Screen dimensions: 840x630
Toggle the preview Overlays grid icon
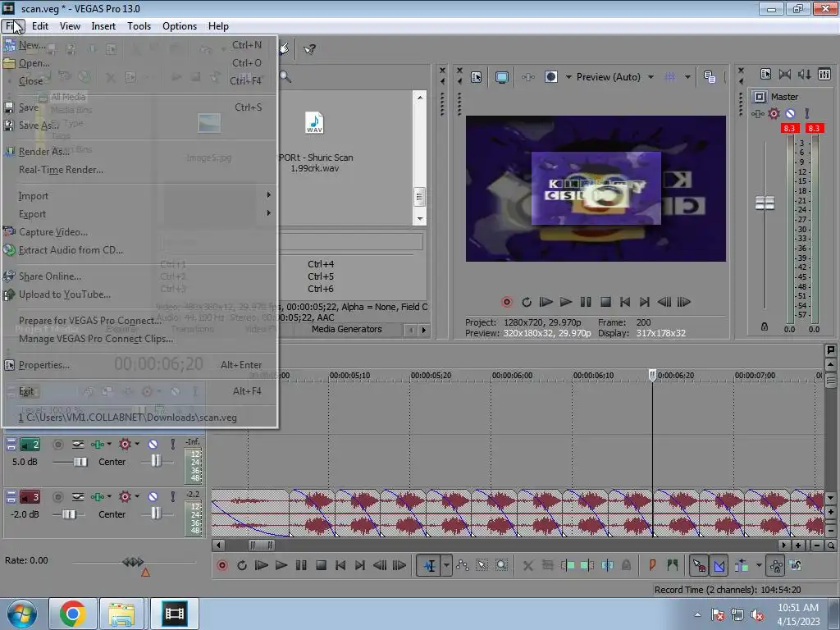click(x=670, y=77)
